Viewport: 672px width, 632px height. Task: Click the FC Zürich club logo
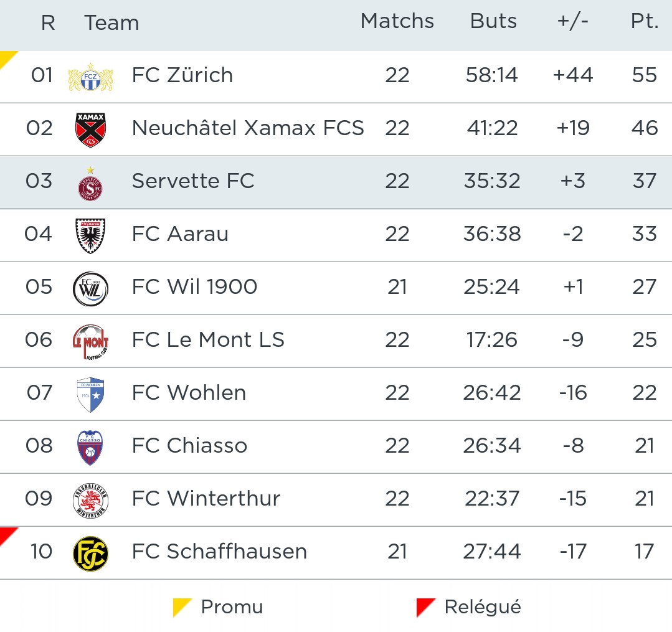(x=90, y=77)
